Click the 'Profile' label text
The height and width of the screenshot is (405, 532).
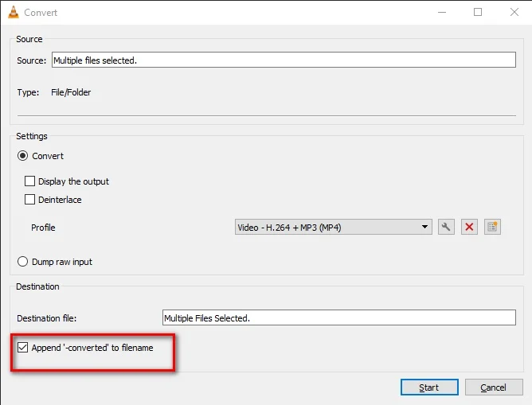[x=43, y=228]
